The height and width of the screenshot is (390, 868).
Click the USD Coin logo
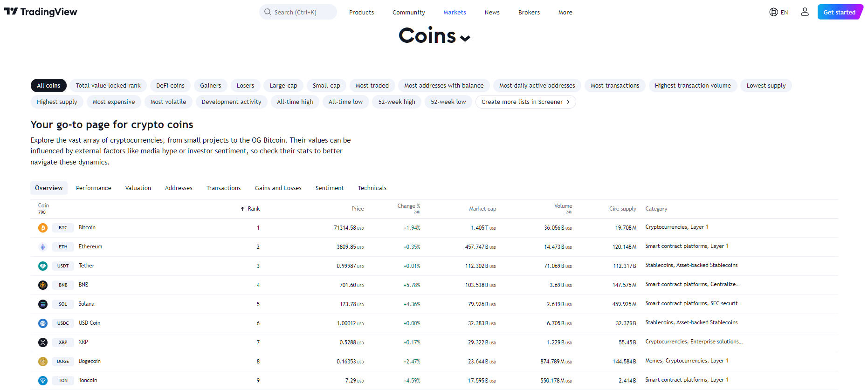(43, 323)
